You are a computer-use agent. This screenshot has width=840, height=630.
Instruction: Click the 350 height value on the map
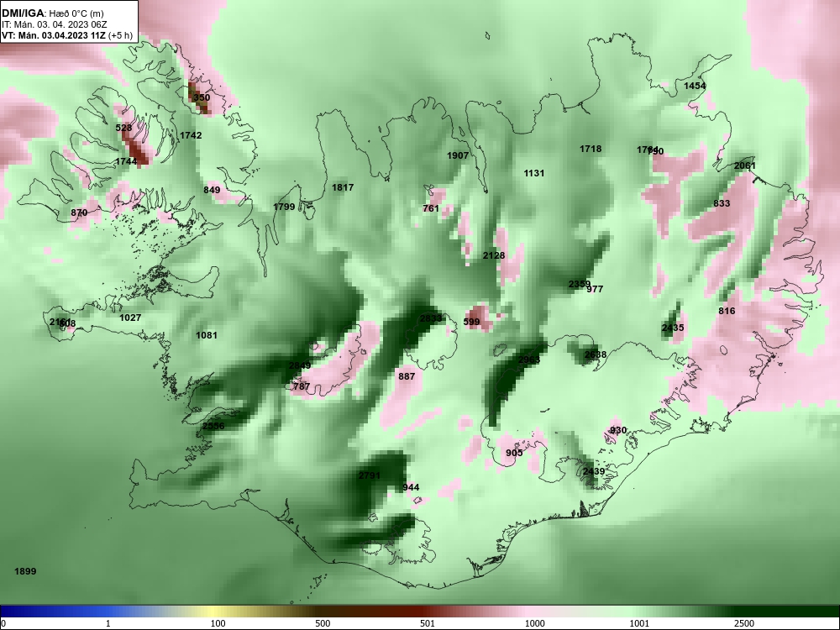pos(202,97)
